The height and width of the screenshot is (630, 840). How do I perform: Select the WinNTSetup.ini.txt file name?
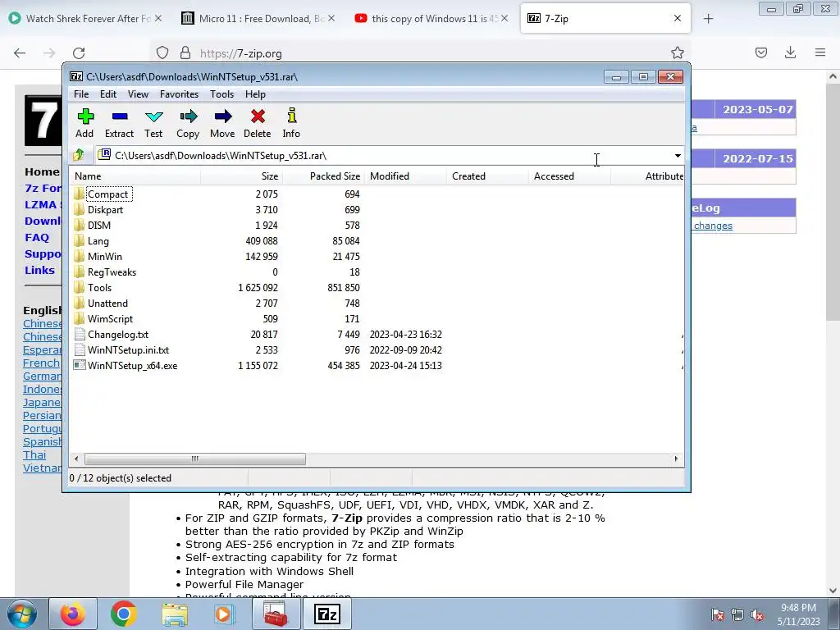click(129, 349)
